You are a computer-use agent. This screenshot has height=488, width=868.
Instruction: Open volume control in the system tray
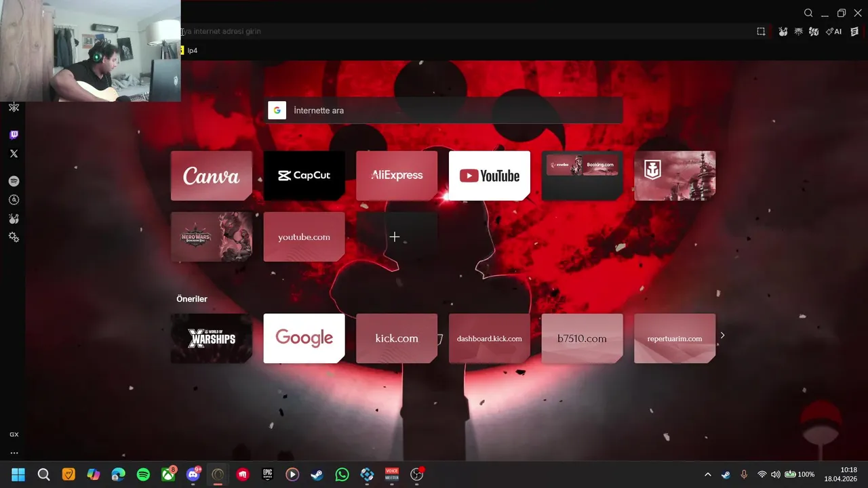click(x=775, y=474)
